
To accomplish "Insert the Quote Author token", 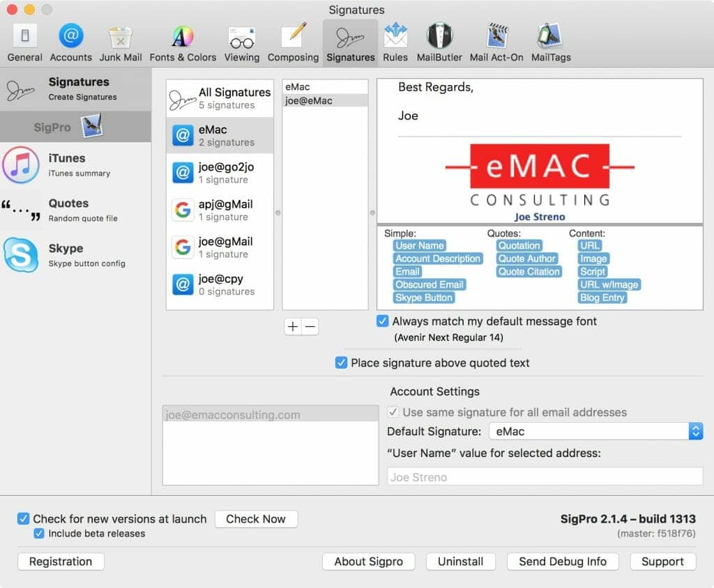I will (x=527, y=258).
